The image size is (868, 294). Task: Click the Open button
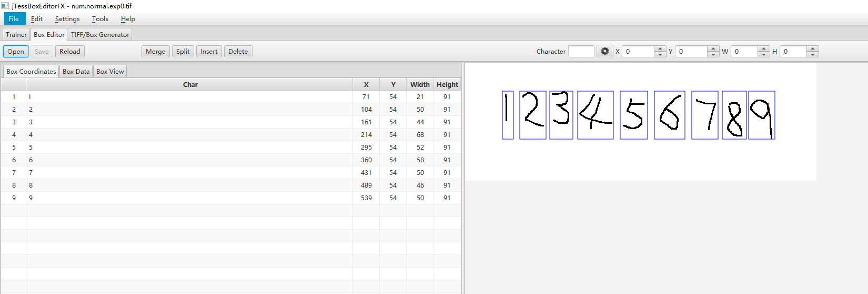[x=16, y=52]
